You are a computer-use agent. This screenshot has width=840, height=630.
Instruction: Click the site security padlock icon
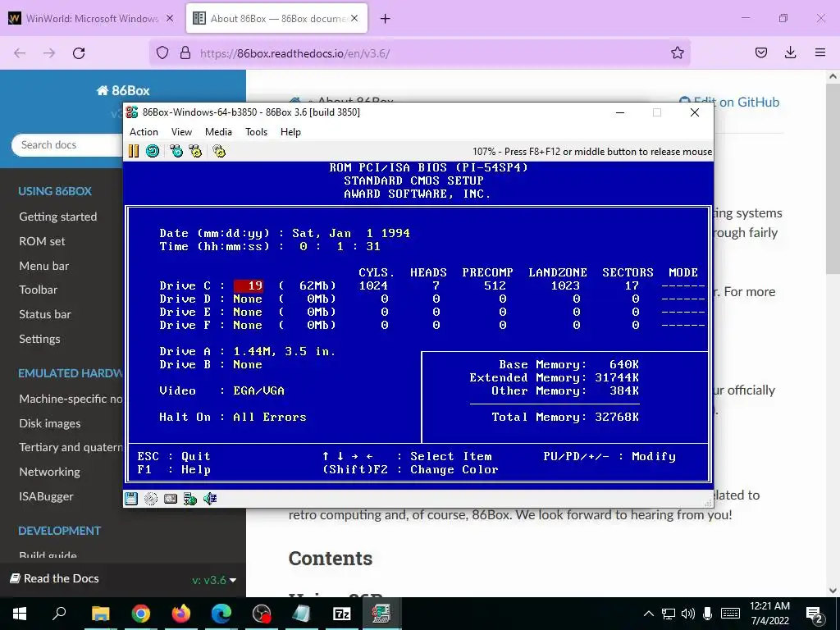pyautogui.click(x=185, y=53)
